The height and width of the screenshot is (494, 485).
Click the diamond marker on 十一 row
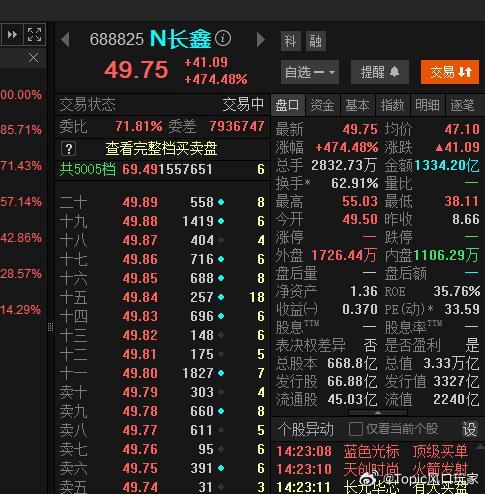(221, 373)
